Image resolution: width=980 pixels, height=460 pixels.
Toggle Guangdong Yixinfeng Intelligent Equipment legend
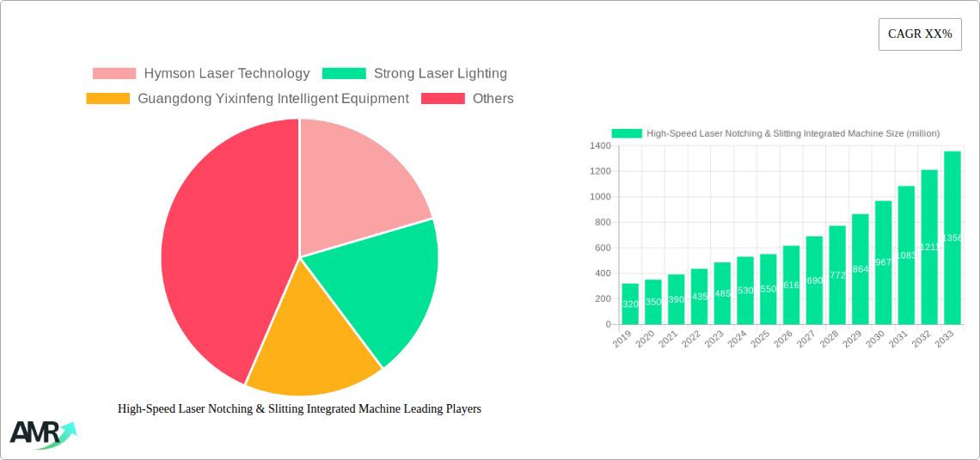[273, 99]
